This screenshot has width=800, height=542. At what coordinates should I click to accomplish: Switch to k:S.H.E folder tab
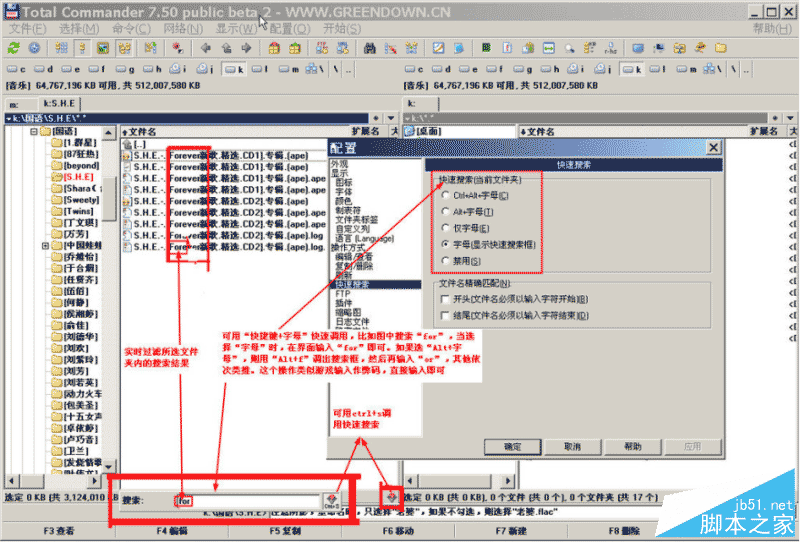[x=59, y=104]
